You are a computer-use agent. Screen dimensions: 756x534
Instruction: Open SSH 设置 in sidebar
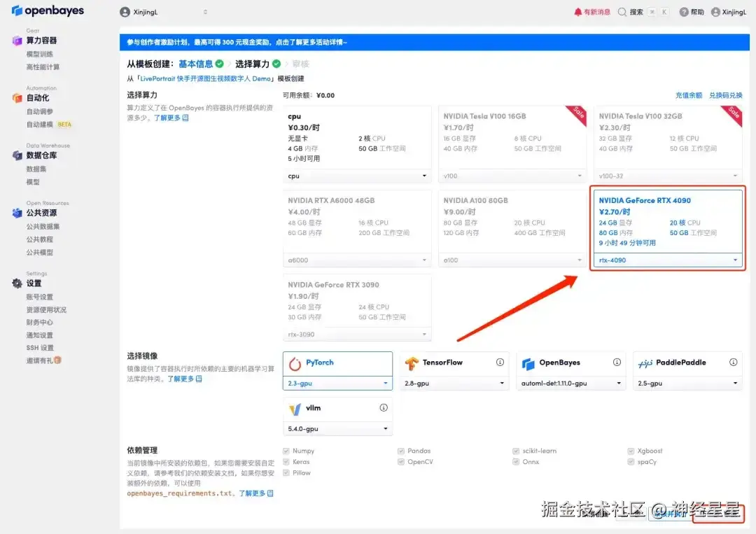(x=40, y=348)
